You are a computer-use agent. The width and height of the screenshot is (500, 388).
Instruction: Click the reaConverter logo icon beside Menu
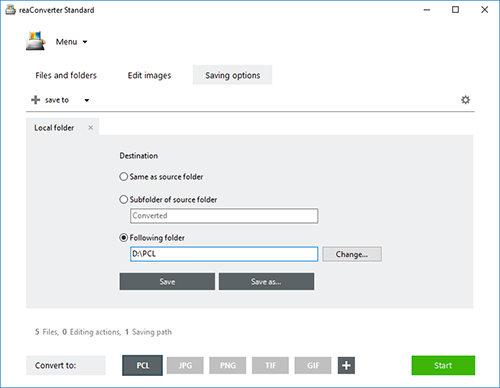pos(36,41)
